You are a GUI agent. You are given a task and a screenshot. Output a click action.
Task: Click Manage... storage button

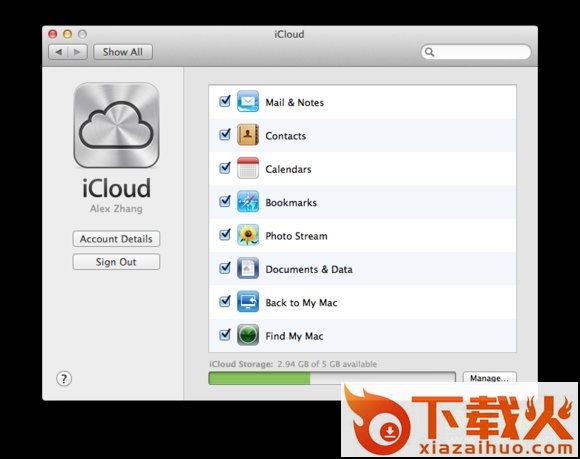489,378
